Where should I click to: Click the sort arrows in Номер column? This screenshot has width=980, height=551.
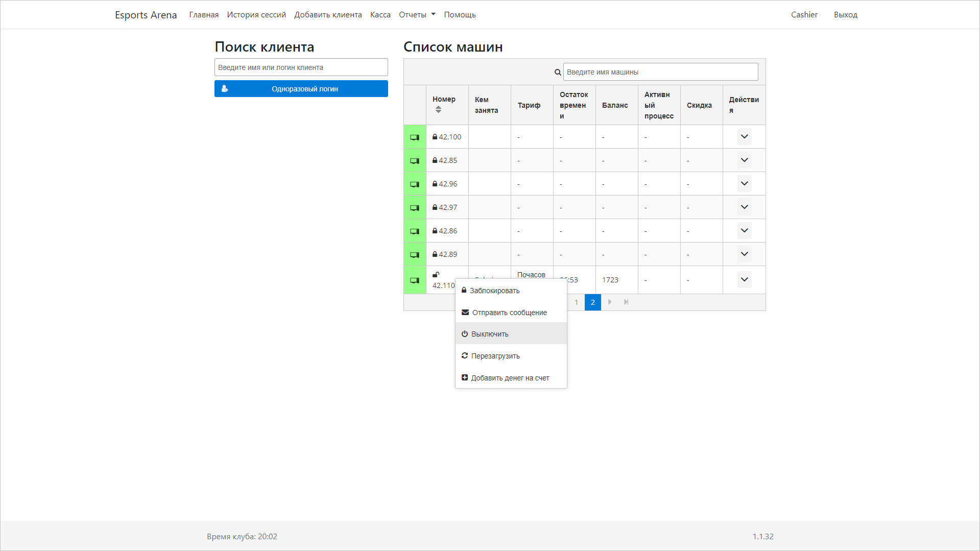tap(438, 110)
